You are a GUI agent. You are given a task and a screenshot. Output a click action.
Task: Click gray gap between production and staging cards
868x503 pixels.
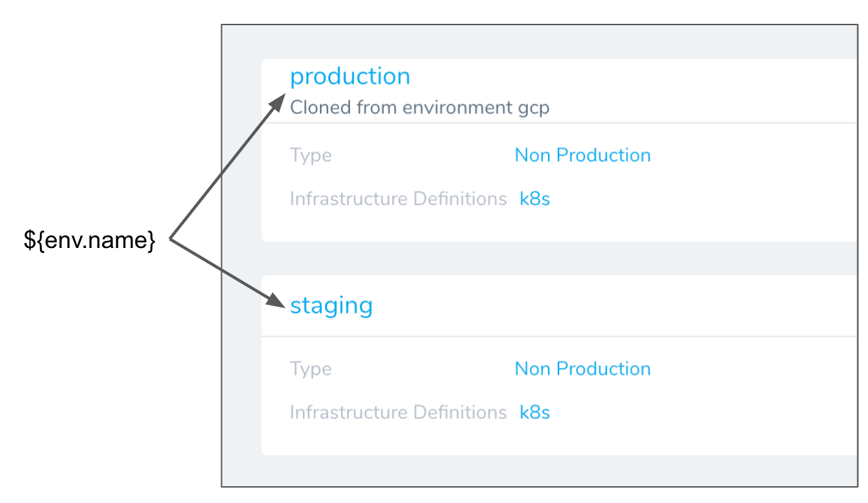click(560, 259)
